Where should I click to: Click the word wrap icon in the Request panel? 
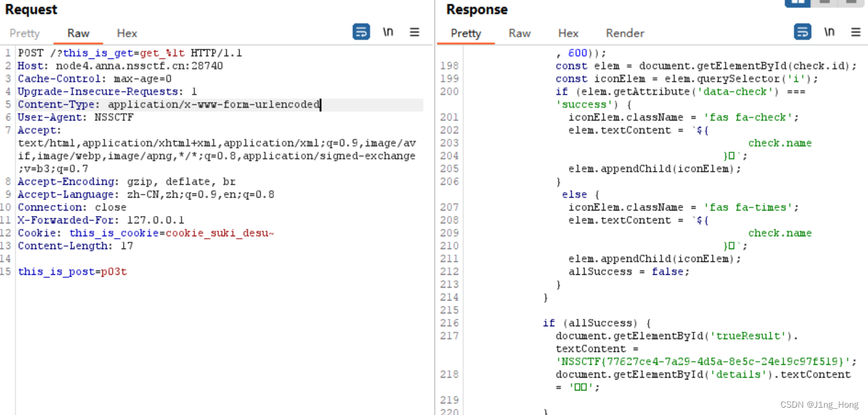[362, 32]
